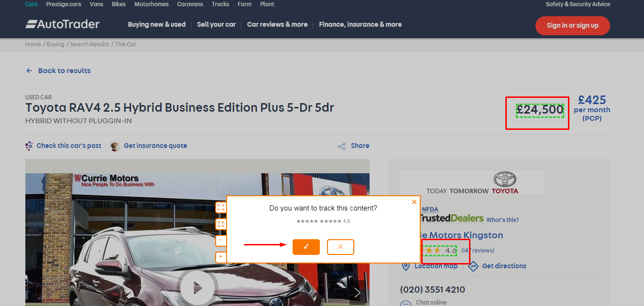Open the Prestige cars section
The width and height of the screenshot is (644, 306).
64,4
